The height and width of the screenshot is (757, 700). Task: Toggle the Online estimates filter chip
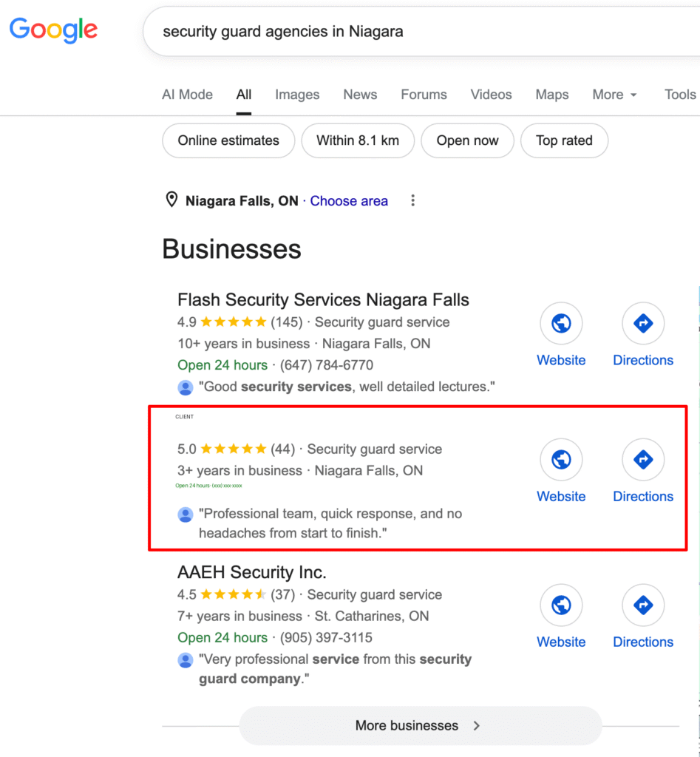228,140
